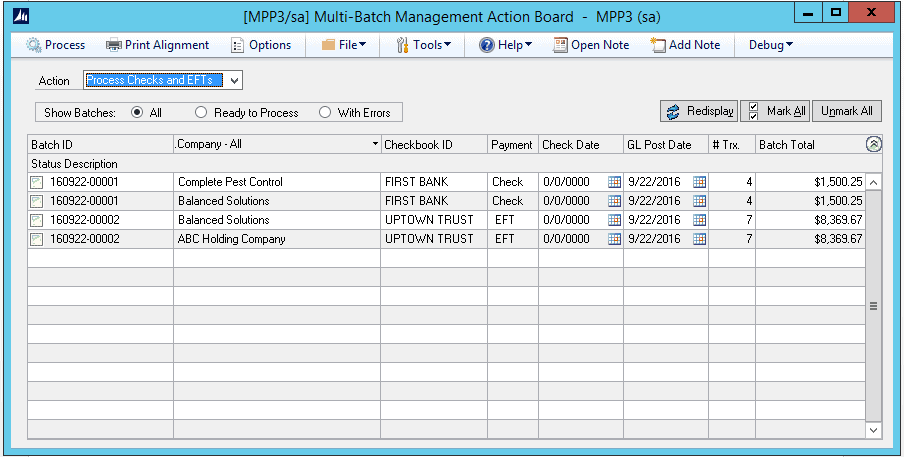Click the vertical scrollbar thumb grip

click(873, 306)
